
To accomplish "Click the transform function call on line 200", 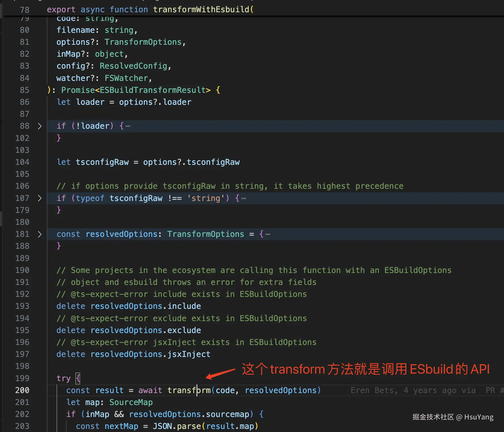I will point(189,390).
